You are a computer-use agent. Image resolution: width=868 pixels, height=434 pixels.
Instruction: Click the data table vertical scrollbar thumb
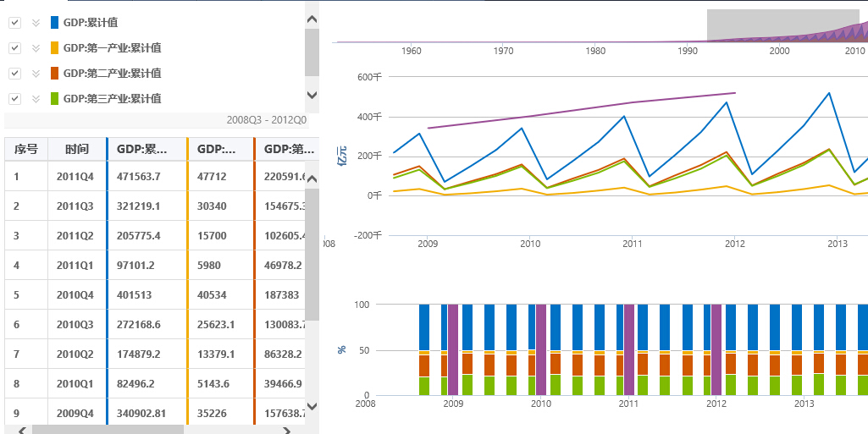[x=312, y=255]
